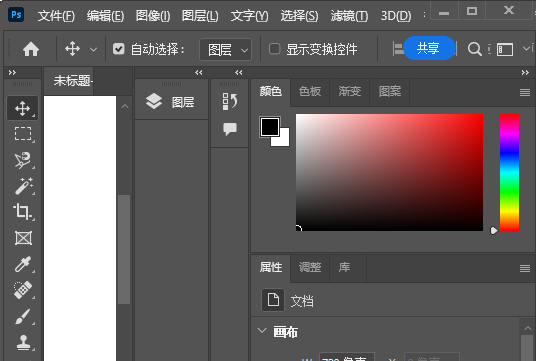Screen dimensions: 536x361
Task: Select the Magic Wand tool
Action: [x=23, y=186]
